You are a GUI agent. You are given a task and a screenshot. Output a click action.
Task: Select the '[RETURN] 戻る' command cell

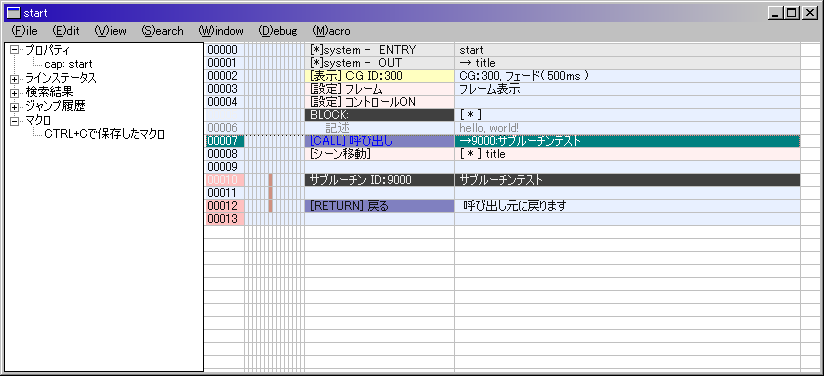pos(379,206)
